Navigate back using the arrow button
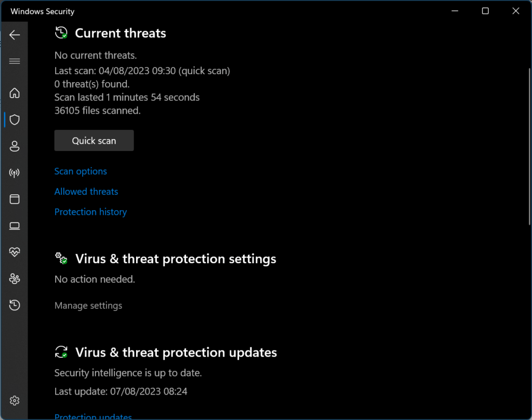Viewport: 532px width, 420px height. 14,35
